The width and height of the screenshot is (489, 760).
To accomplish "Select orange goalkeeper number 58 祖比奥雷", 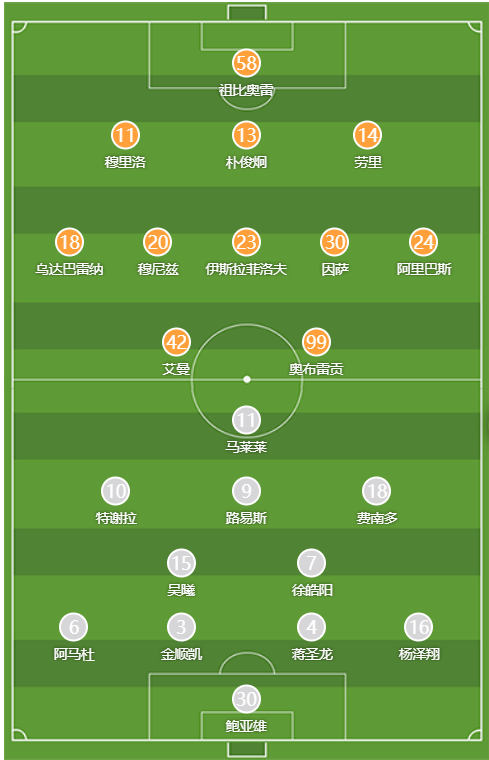I will click(246, 63).
